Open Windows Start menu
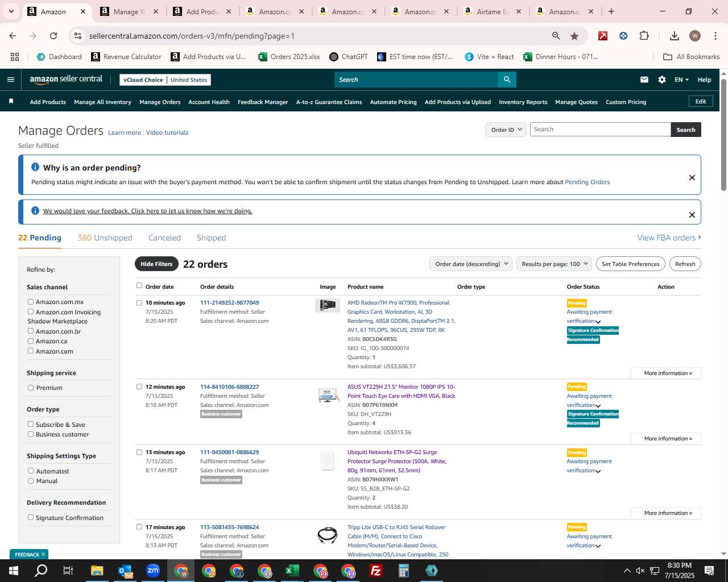The width and height of the screenshot is (728, 582). [x=14, y=571]
